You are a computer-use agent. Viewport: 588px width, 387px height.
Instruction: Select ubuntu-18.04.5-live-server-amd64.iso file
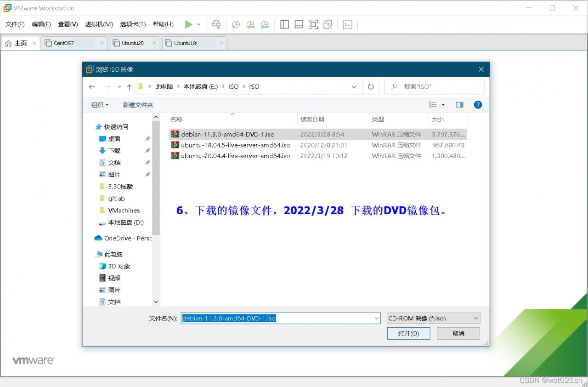tap(318, 145)
